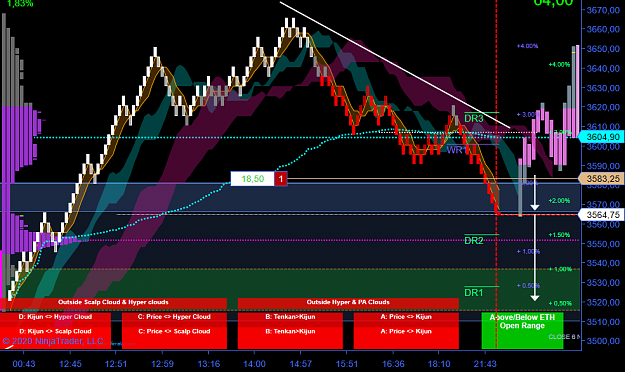Click Outside Scalp Cloud & Hyper clouds banner
Screen dimensions: 625x372
click(113, 303)
